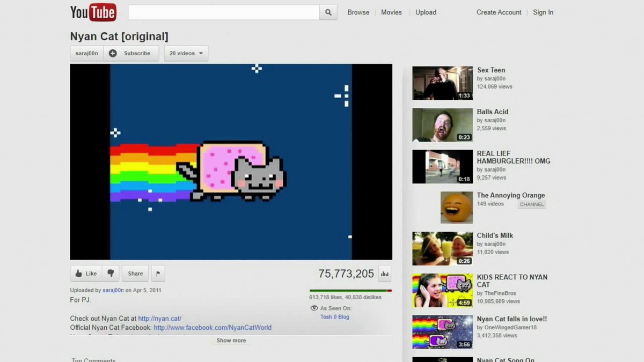
Task: Click the plus icon beside Subscribe
Action: click(113, 54)
